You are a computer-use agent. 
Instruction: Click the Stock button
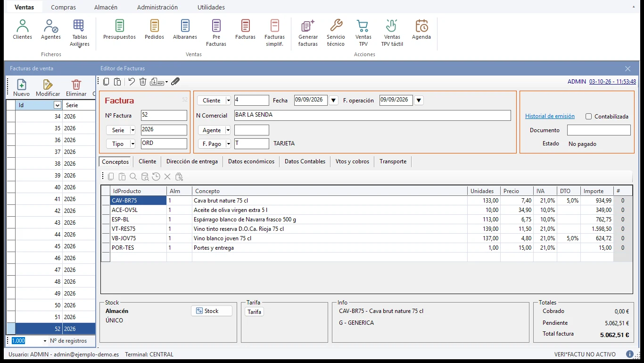[x=212, y=311]
